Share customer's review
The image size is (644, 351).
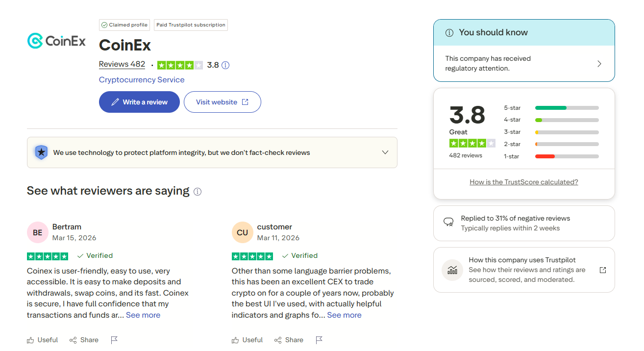point(289,340)
